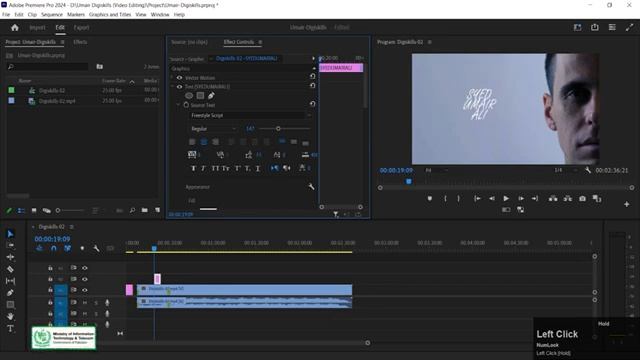Collapse the Source Text section
640x360 pixels.
(x=178, y=105)
